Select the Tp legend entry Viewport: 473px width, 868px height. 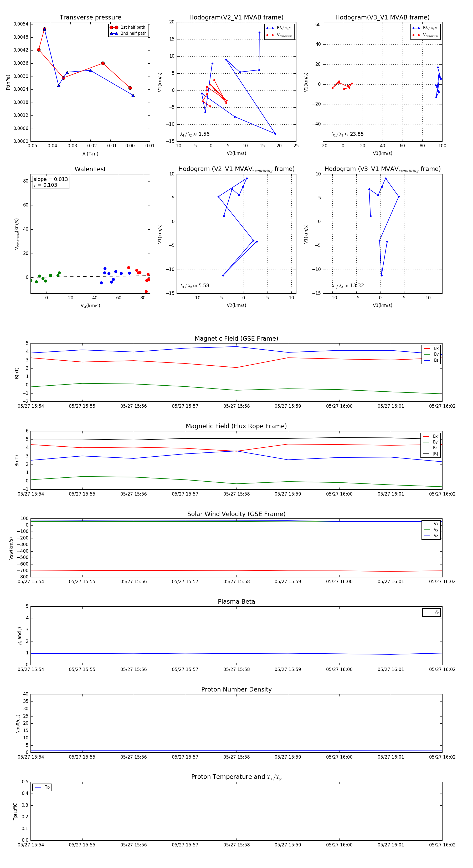point(42,788)
